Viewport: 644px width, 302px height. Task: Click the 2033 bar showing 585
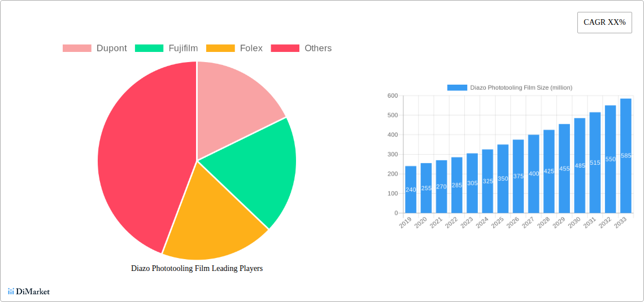(625, 156)
